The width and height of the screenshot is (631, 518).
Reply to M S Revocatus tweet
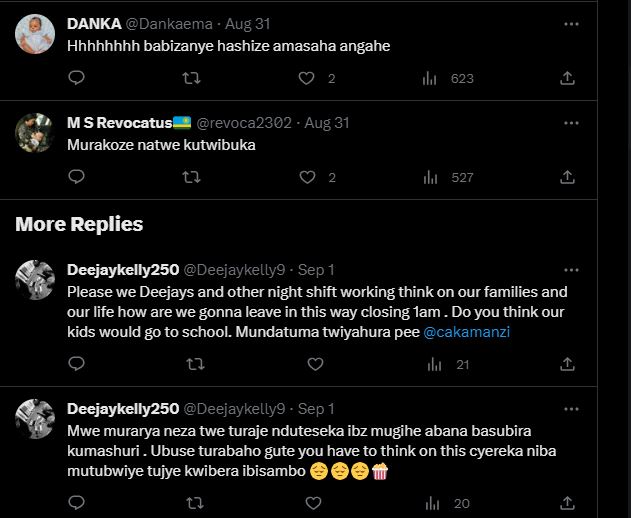click(76, 177)
